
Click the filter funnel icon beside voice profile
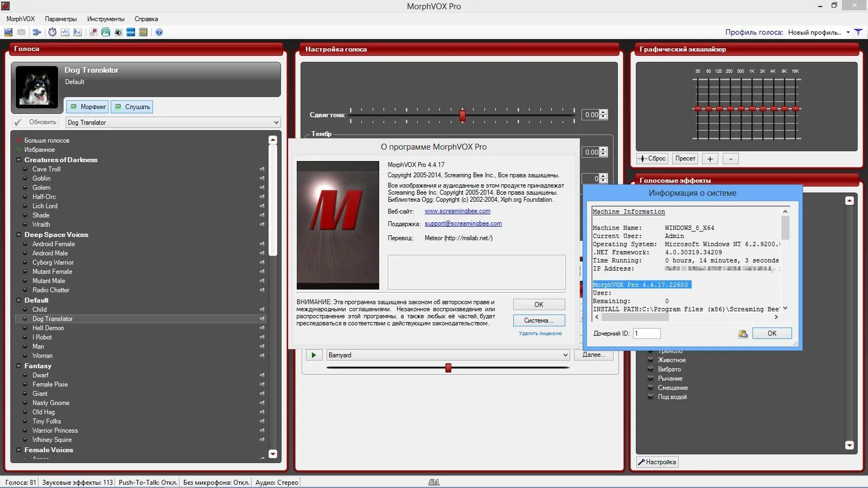coord(858,32)
